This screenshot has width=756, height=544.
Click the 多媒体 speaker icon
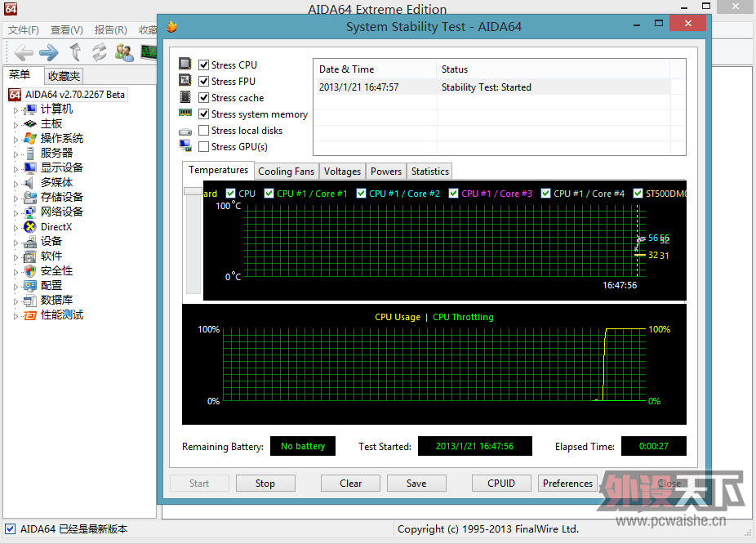[30, 182]
